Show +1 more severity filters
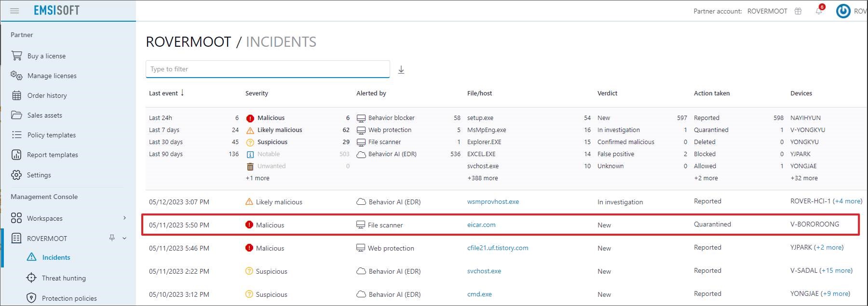868x306 pixels. 258,178
